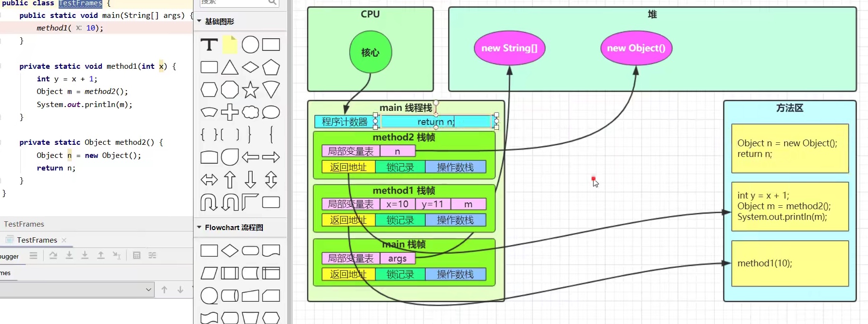Click 锁记录 in method1 栈帧
Viewport: 868px width, 324px height.
[400, 220]
